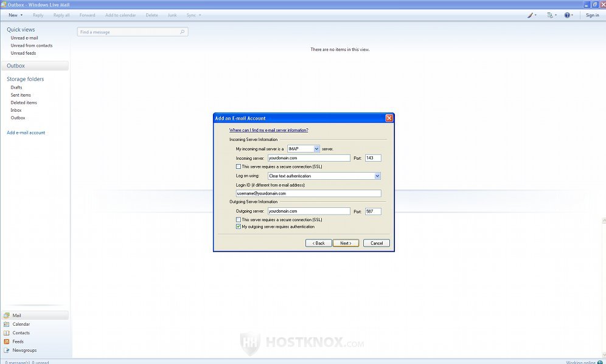Open the Outbox under Storage folders
Image resolution: width=606 pixels, height=364 pixels.
click(x=18, y=118)
